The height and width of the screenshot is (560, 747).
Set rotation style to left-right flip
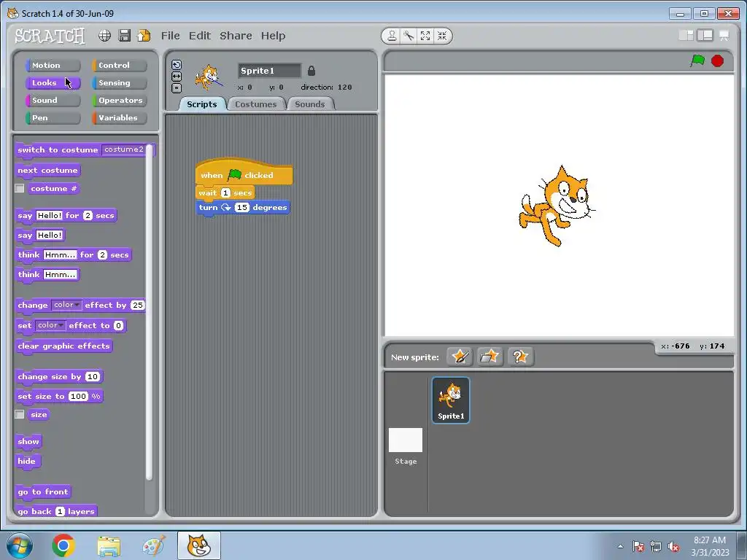click(177, 77)
